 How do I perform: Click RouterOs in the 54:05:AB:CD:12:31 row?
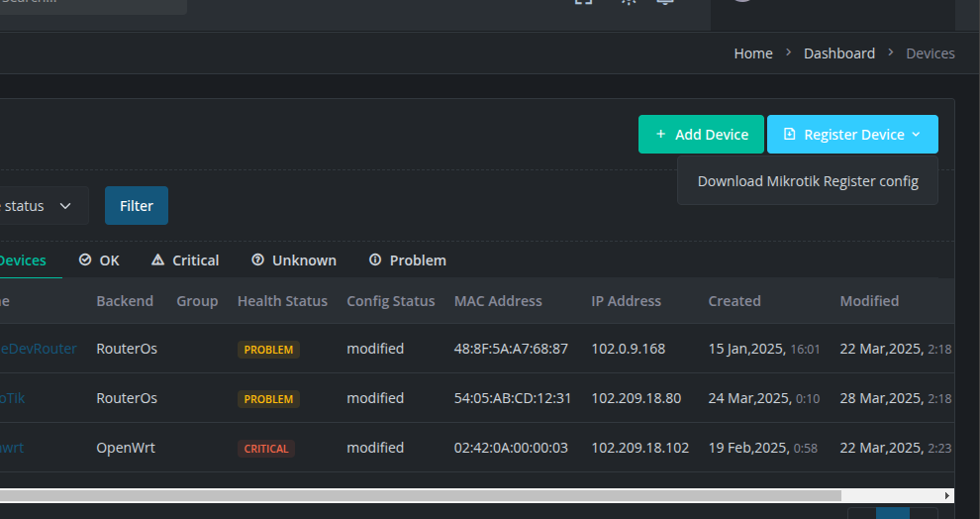point(127,398)
